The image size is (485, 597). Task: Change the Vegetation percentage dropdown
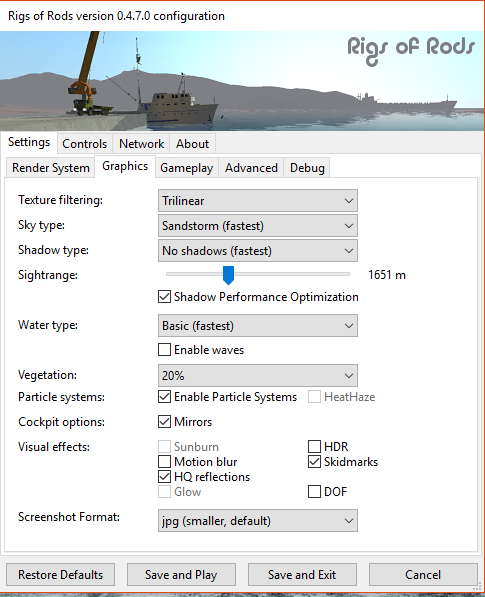258,376
